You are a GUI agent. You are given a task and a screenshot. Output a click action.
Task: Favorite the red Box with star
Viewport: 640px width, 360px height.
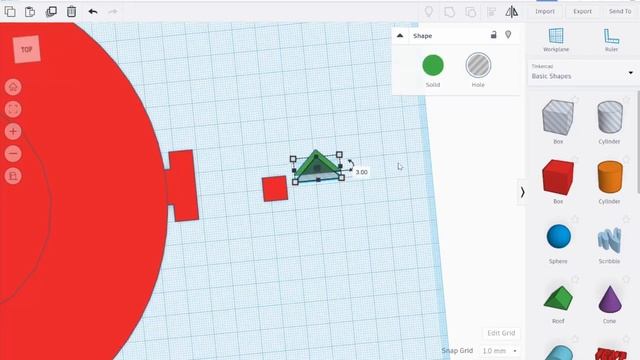click(x=575, y=160)
